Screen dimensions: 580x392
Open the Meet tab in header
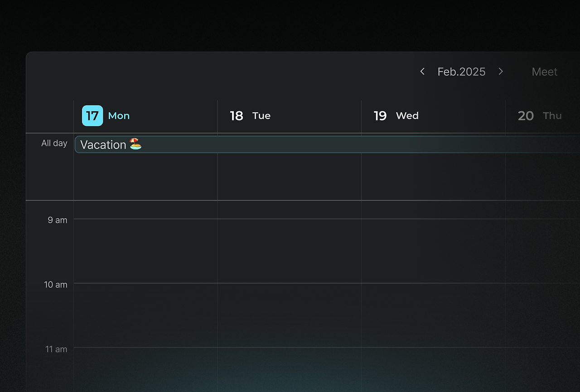(x=545, y=72)
